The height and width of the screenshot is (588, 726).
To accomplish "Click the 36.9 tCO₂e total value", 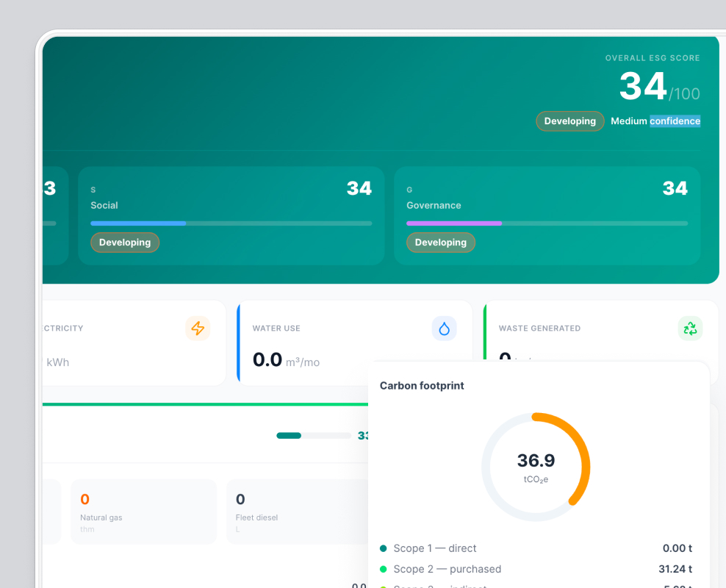I will tap(536, 467).
